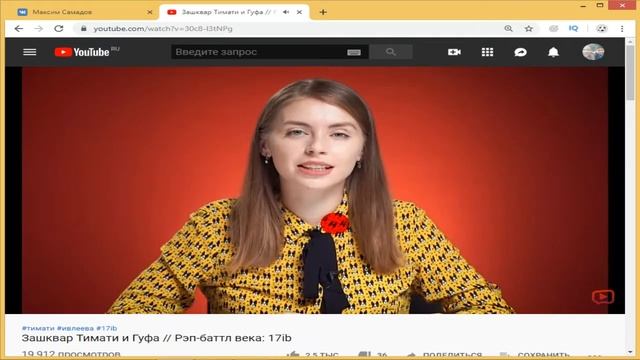Open the #17ib hashtag link
Viewport: 640px width, 360px height.
tap(107, 328)
